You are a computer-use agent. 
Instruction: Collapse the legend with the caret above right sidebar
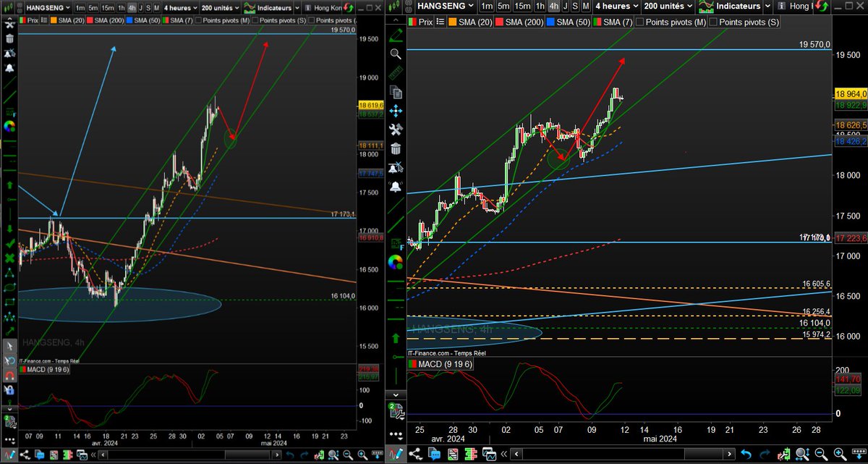click(x=396, y=20)
